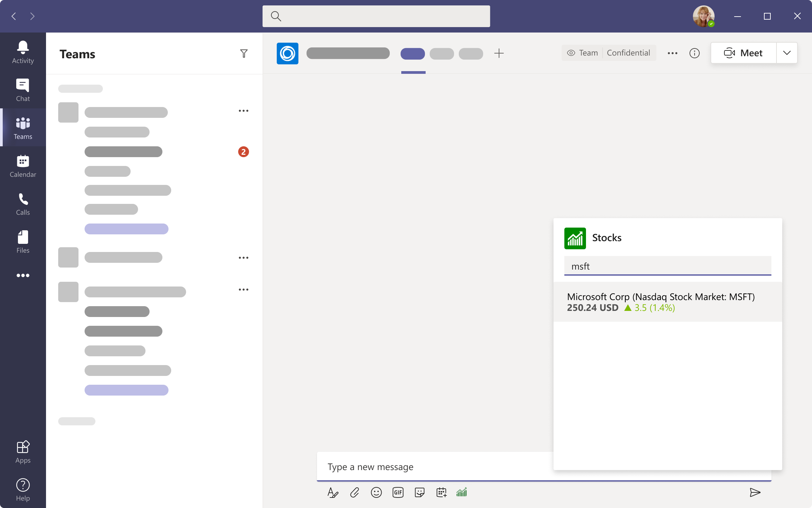The width and height of the screenshot is (812, 508).
Task: Click the msft stocks search field
Action: (x=667, y=266)
